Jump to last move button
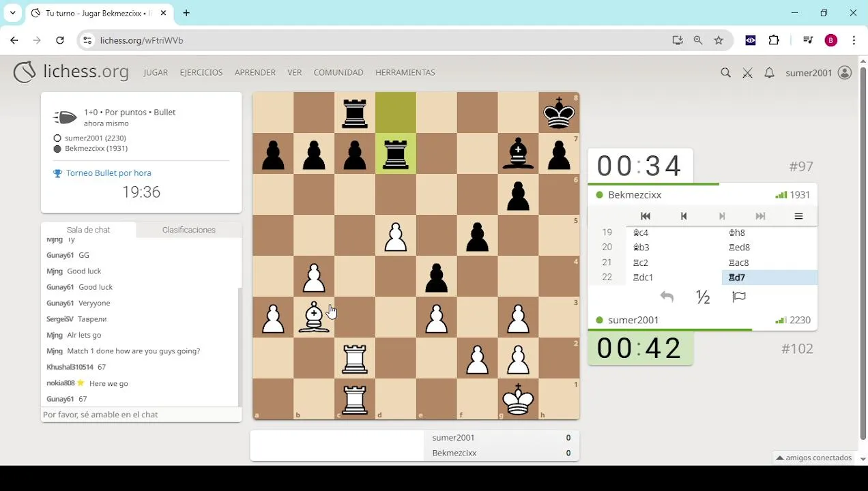Screen dimensions: 868x491 click(x=760, y=216)
